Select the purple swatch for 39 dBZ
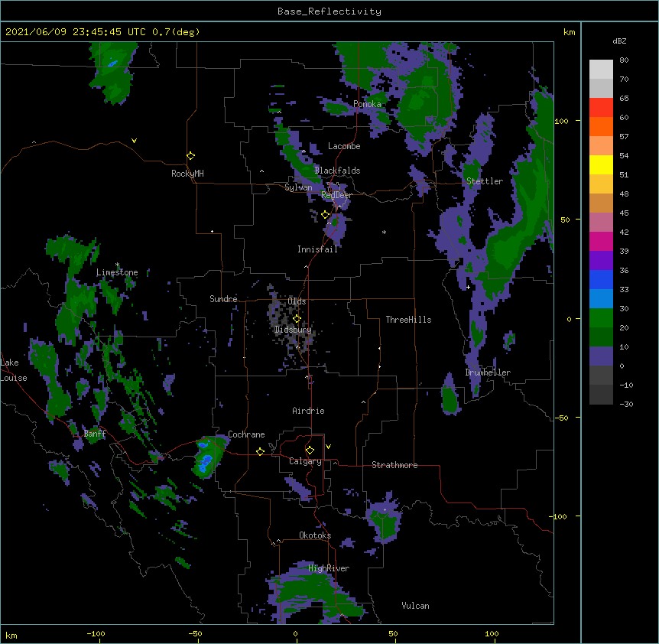Screen dimensions: 659x644 [x=601, y=260]
